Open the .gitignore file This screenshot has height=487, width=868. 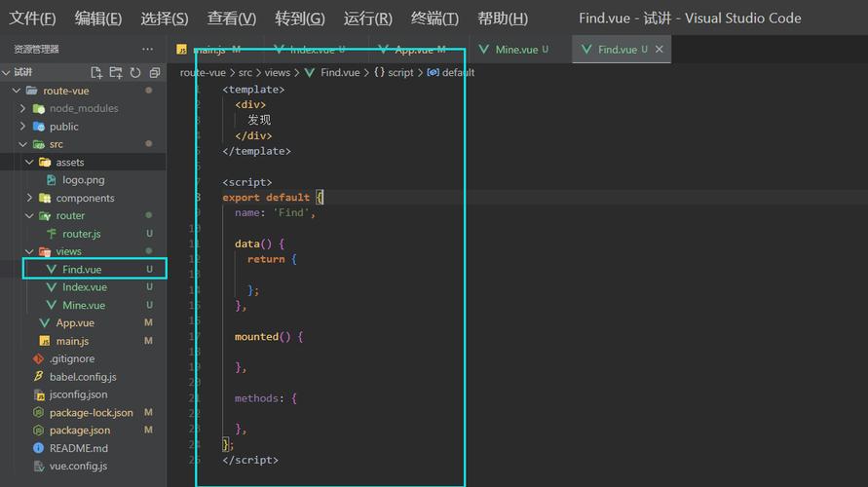coord(72,358)
